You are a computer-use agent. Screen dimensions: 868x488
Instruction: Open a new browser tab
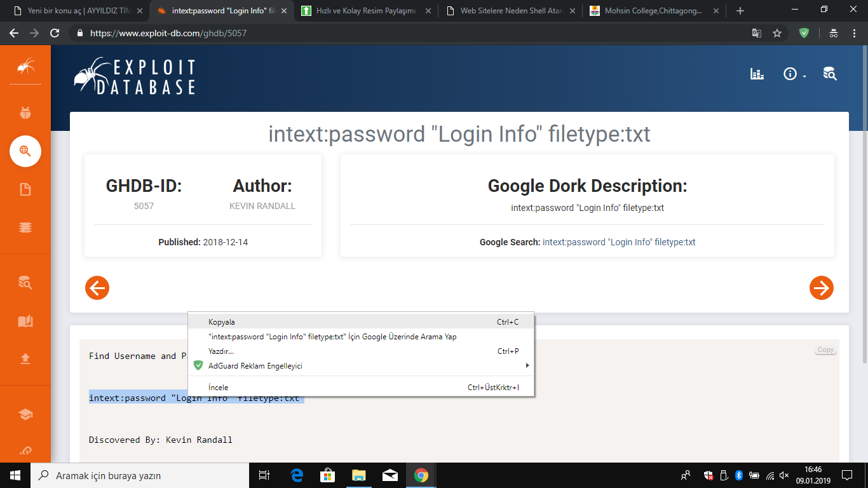[x=740, y=11]
